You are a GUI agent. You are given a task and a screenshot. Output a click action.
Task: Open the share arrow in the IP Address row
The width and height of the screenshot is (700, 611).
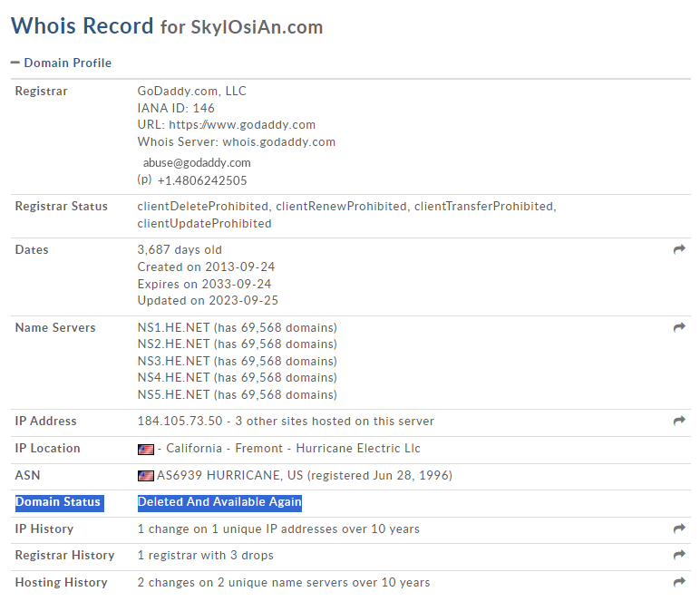click(x=679, y=421)
